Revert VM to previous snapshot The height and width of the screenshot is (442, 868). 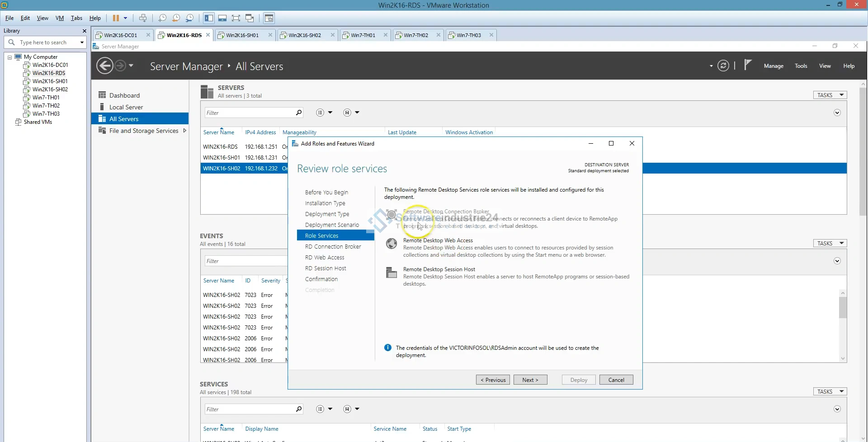click(176, 18)
